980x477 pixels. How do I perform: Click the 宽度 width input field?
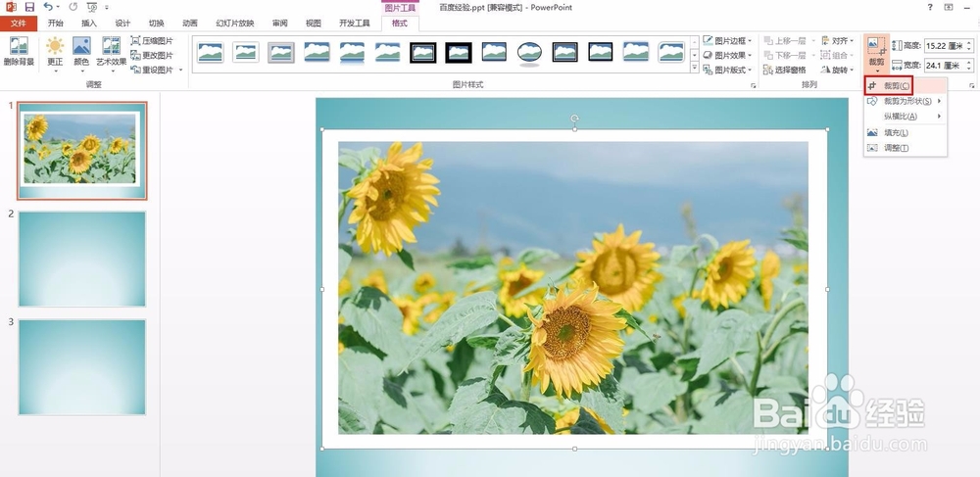(x=944, y=65)
